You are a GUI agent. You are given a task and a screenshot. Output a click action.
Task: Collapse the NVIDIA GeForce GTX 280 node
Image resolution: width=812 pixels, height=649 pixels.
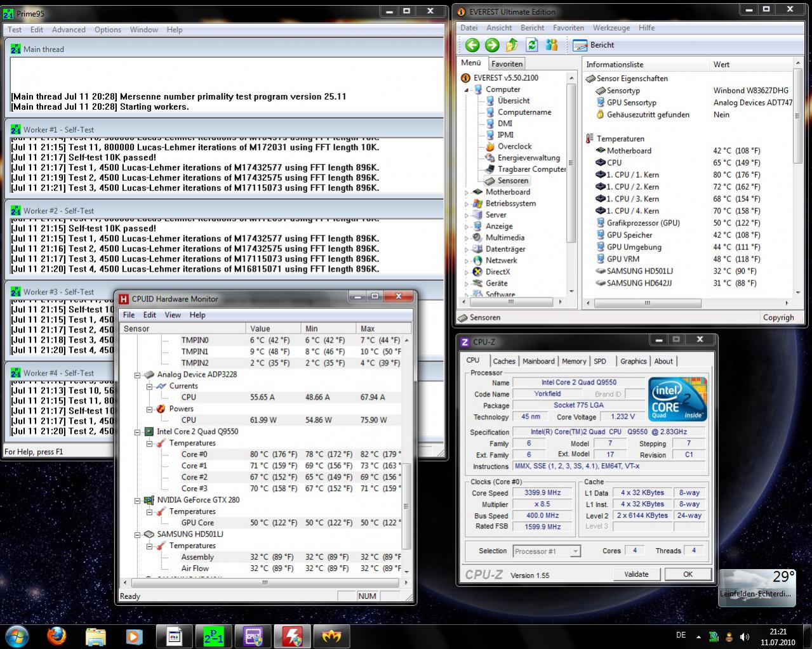click(136, 500)
